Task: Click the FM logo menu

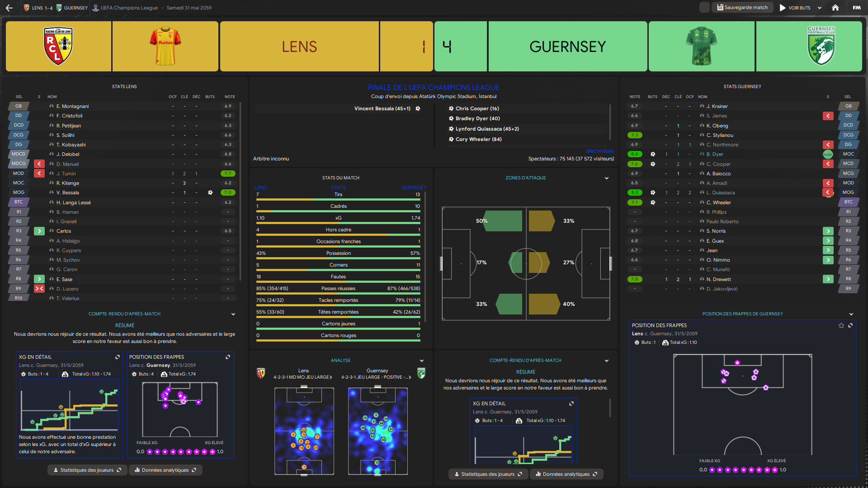Action: pos(857,8)
